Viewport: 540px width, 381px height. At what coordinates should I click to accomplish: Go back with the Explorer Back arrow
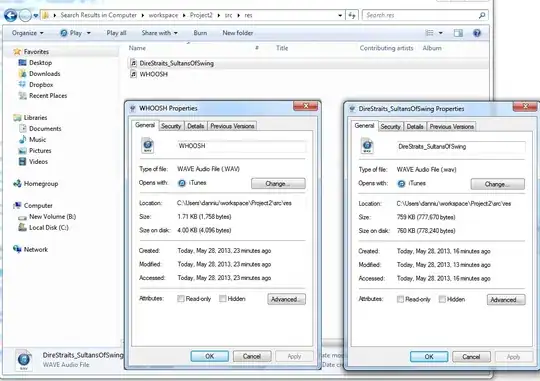tap(10, 15)
